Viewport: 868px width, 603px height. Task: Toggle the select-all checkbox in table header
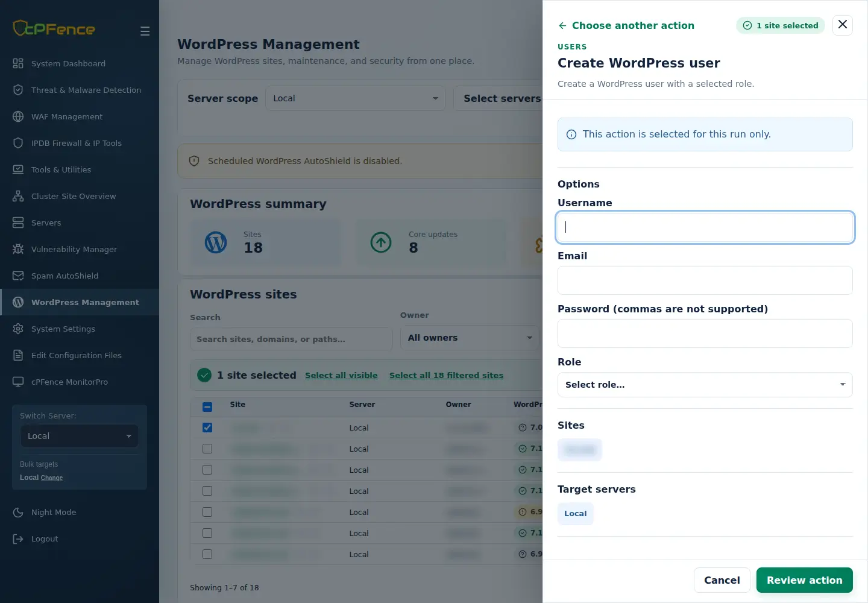(x=207, y=406)
